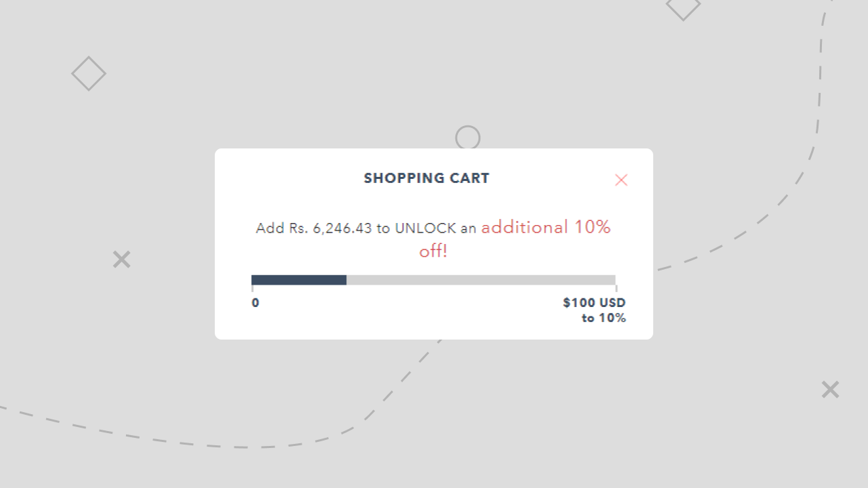Click the "$100 USD" goal label
Screen dimensions: 868x488
[594, 302]
